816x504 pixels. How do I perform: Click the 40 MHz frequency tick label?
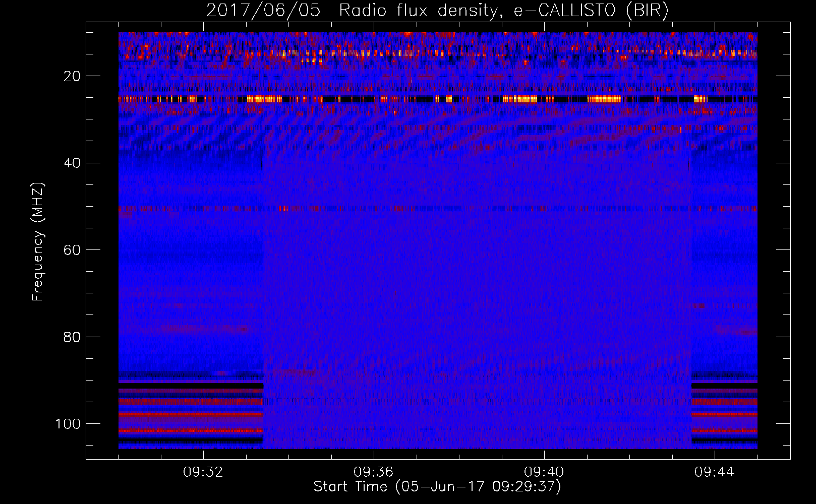(72, 163)
